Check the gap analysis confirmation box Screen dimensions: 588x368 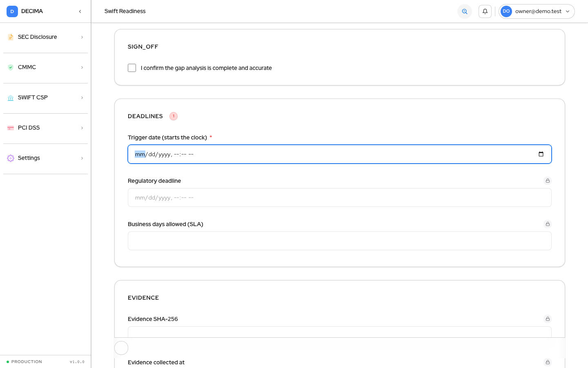(x=132, y=68)
